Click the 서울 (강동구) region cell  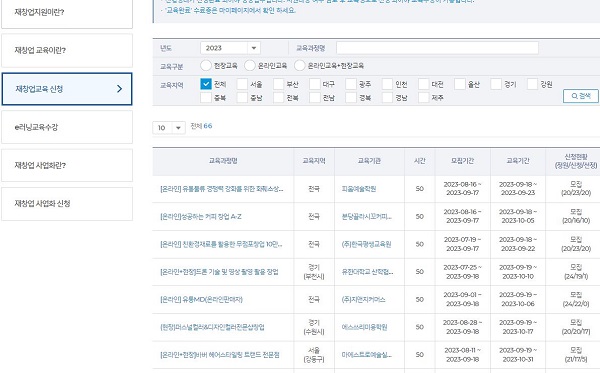click(314, 355)
